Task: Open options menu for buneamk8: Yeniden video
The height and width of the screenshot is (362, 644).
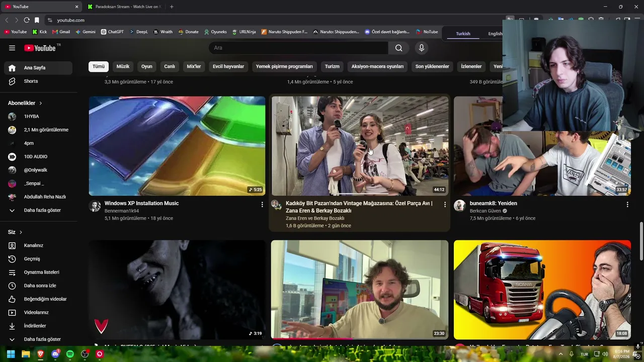Action: pyautogui.click(x=627, y=205)
